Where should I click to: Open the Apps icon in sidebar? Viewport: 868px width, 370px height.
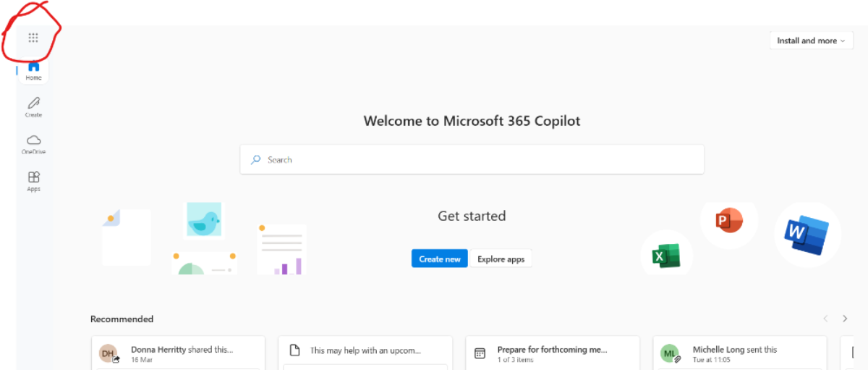click(34, 181)
